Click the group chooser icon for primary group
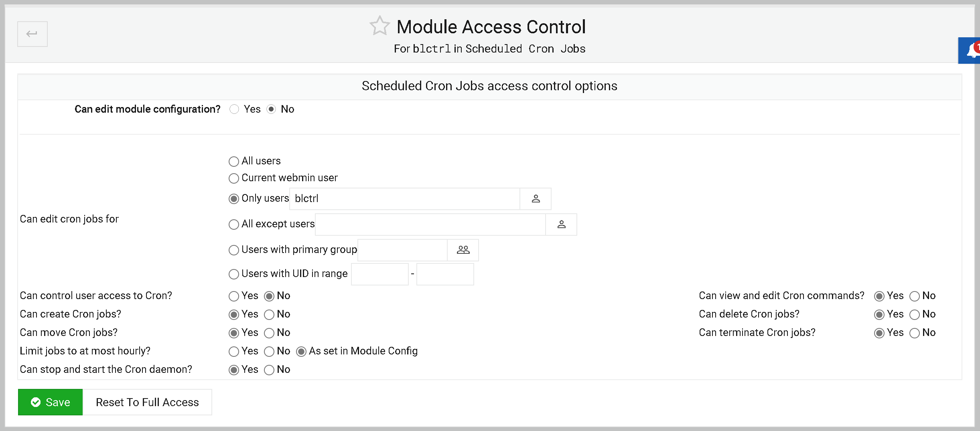Screen dimensions: 980x431 tap(463, 249)
